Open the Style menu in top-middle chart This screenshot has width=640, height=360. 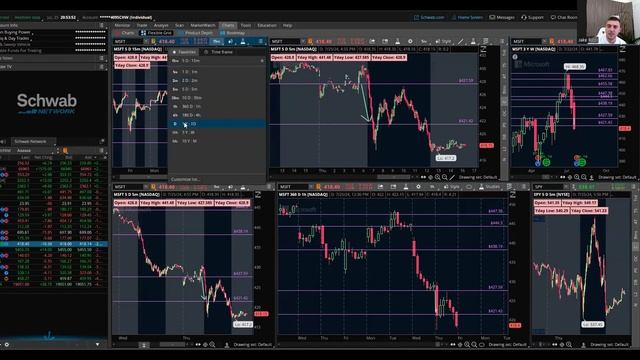click(x=444, y=41)
